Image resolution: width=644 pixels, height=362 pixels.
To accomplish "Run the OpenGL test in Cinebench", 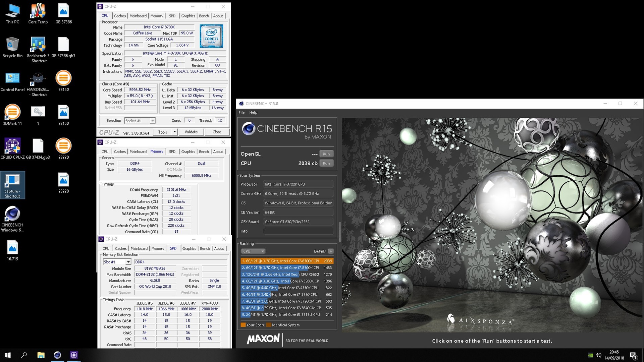I will coord(326,154).
